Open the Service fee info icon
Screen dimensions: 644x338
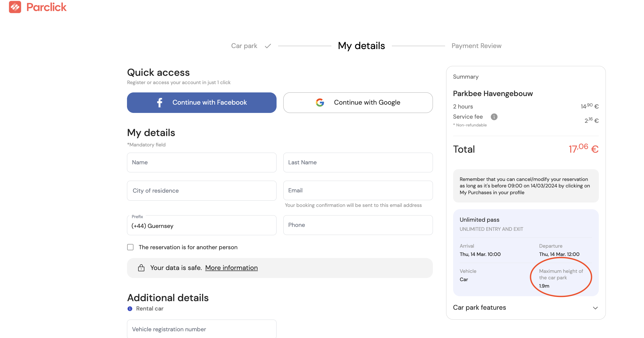[494, 117]
